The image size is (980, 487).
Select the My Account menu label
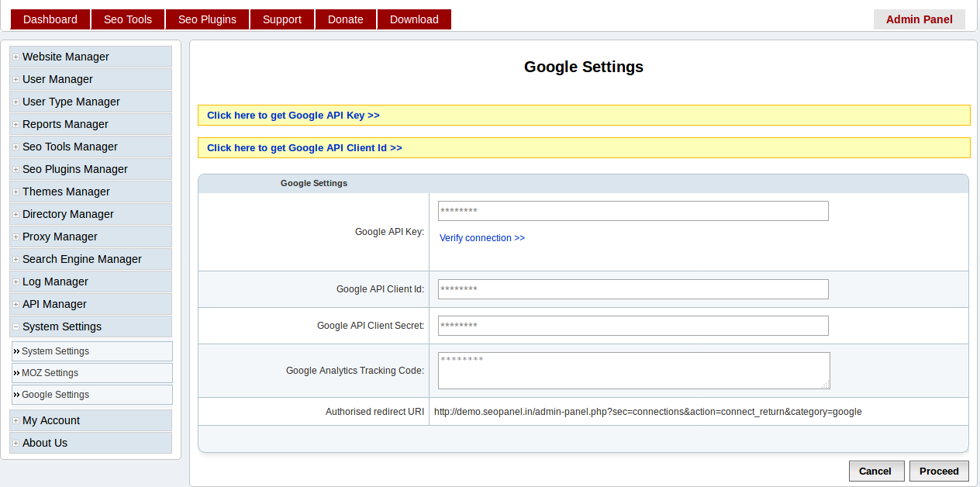click(51, 421)
